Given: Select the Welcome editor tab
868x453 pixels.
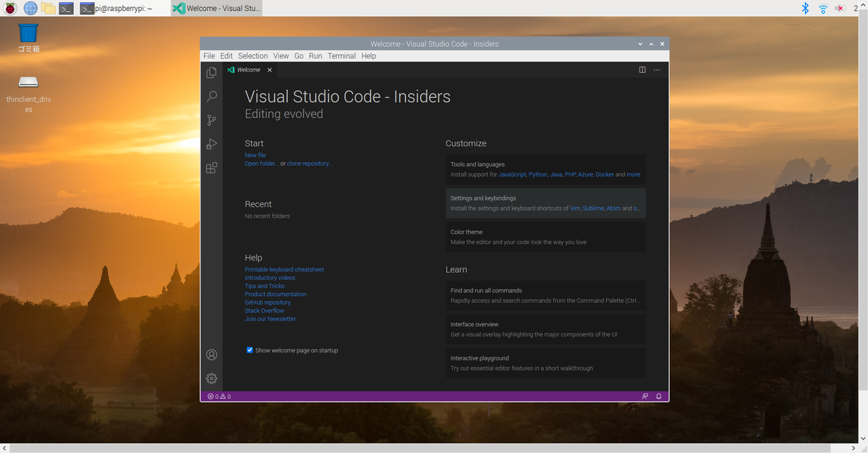Looking at the screenshot, I should tap(249, 70).
